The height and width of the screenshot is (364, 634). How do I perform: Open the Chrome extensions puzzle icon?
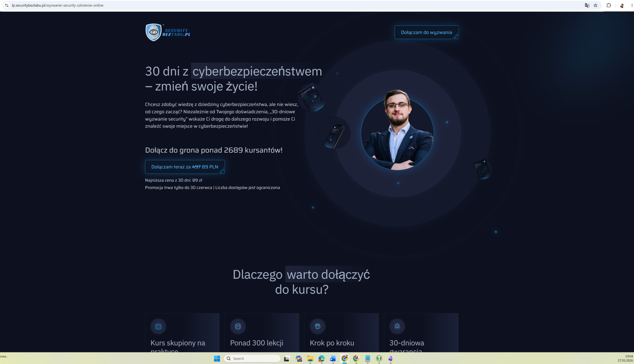point(609,5)
